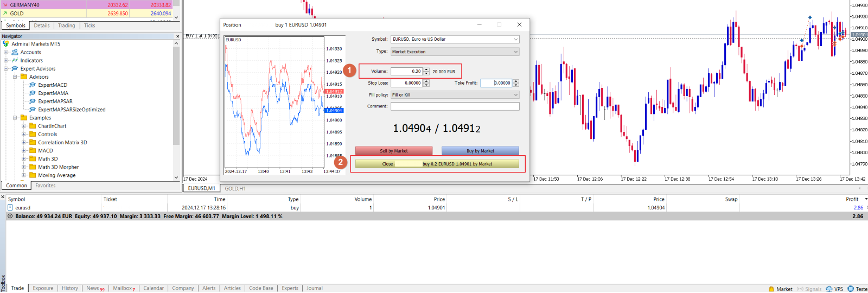Screen dimensions: 868x293
Task: Click the VPS cloud icon in status bar
Action: pos(829,289)
